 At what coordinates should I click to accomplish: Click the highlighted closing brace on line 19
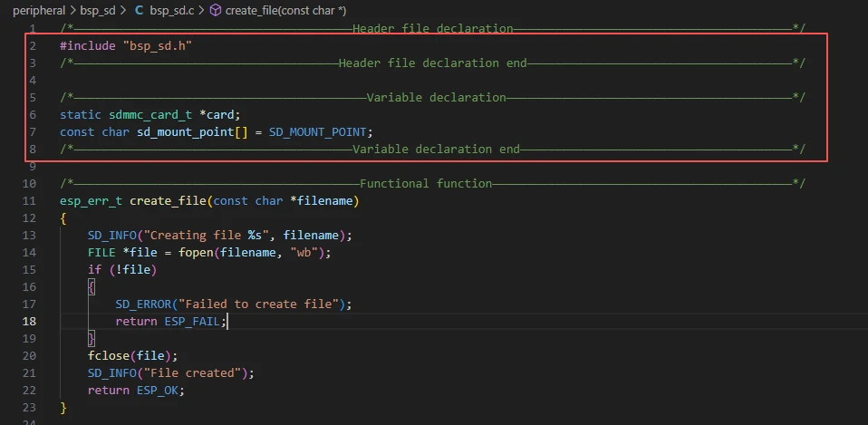click(92, 338)
